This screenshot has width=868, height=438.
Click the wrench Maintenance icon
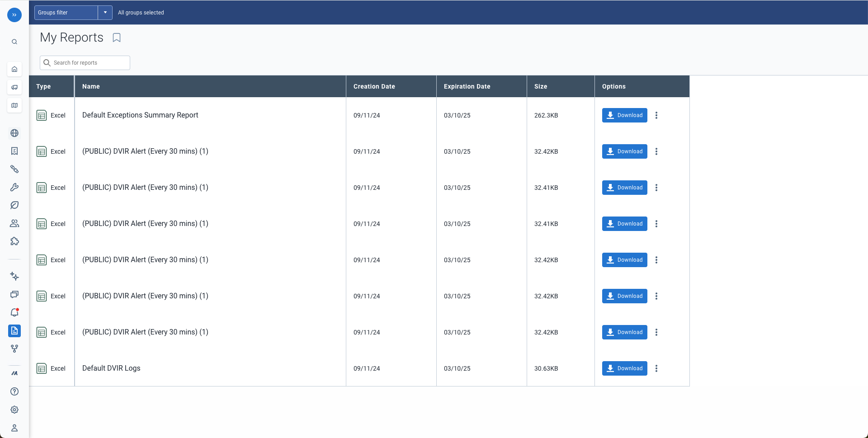[x=14, y=187]
